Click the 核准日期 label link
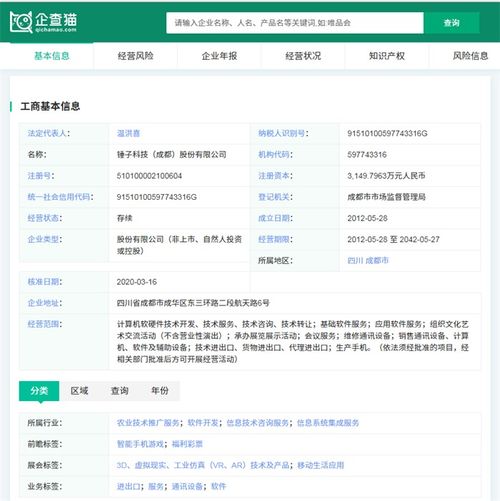The image size is (500, 501). (43, 282)
